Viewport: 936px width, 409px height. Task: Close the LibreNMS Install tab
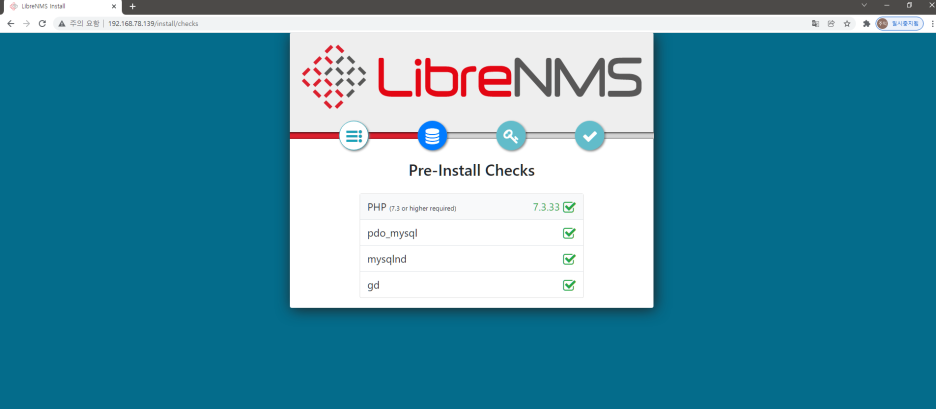[114, 6]
